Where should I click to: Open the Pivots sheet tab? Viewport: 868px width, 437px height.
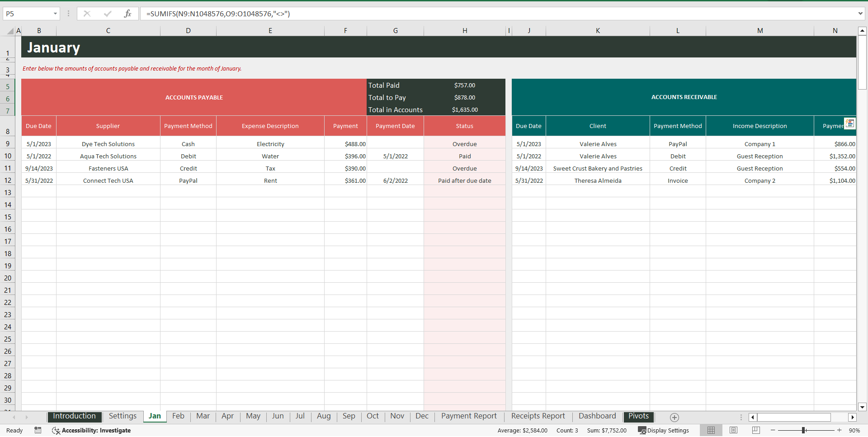click(638, 416)
